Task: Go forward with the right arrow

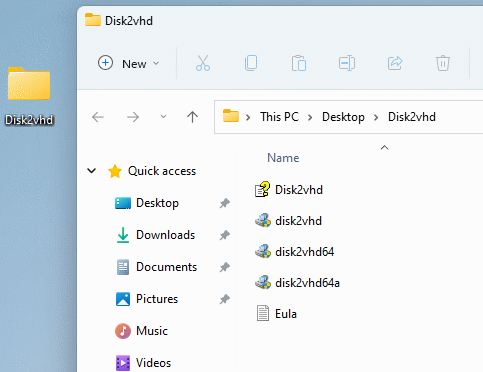Action: [x=133, y=117]
